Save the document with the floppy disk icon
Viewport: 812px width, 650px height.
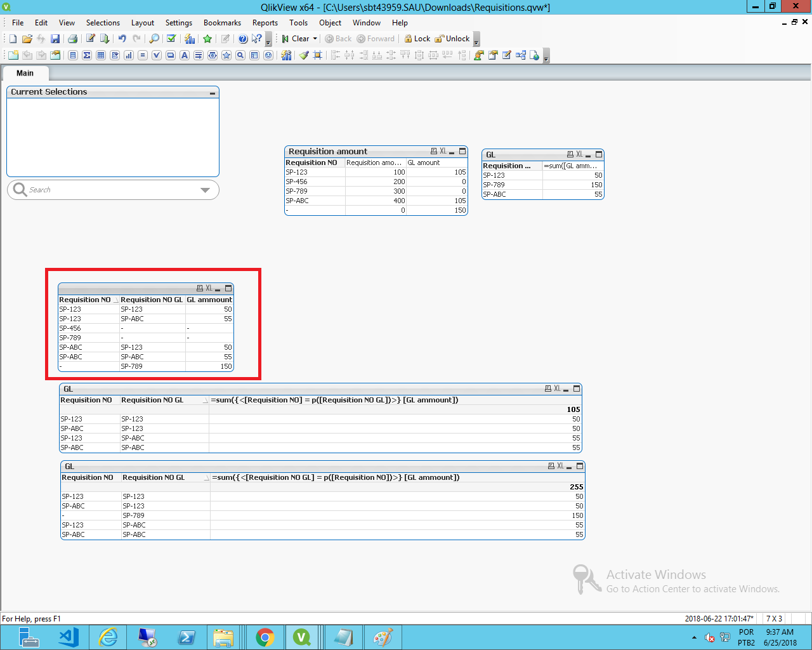pos(55,39)
